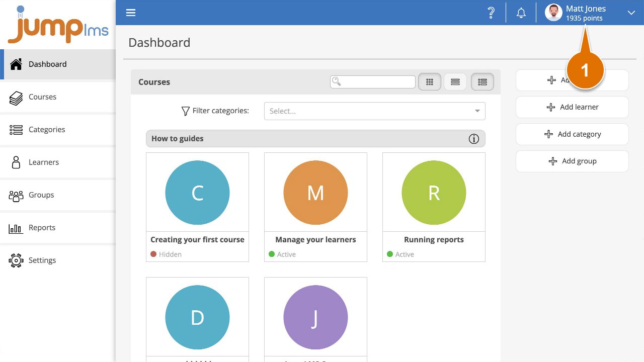The image size is (644, 362).
Task: Open Settings in the sidebar
Action: pos(58,260)
